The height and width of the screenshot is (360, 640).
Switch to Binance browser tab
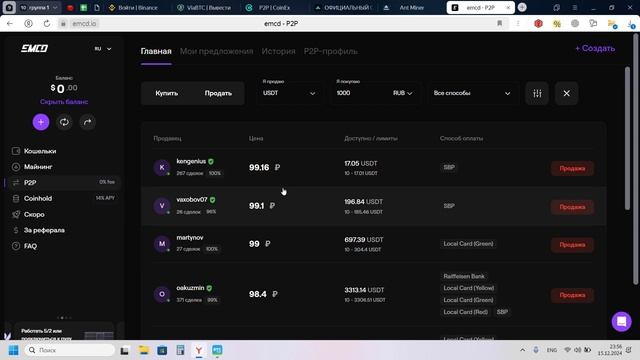click(138, 7)
